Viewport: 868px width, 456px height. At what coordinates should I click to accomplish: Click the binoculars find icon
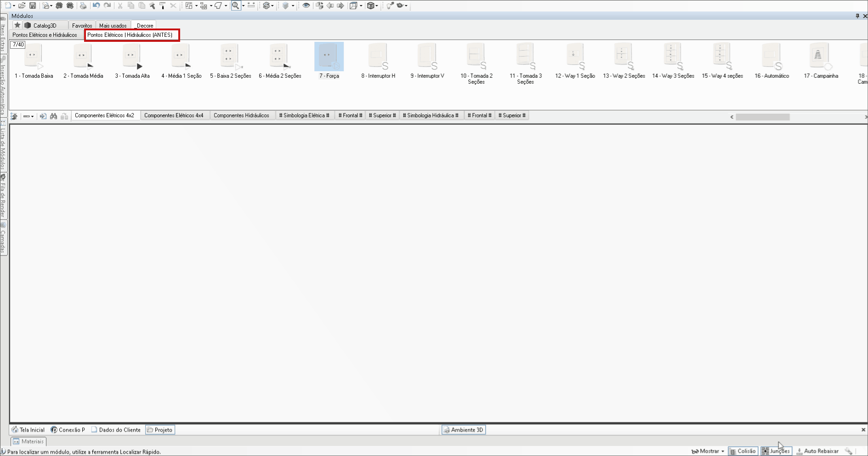point(54,116)
